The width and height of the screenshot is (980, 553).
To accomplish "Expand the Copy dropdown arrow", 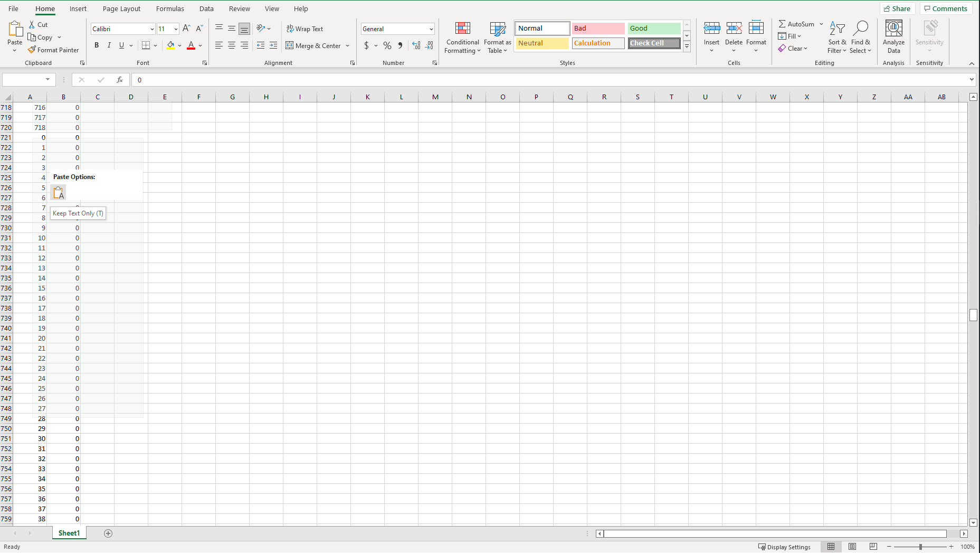I will [x=59, y=38].
